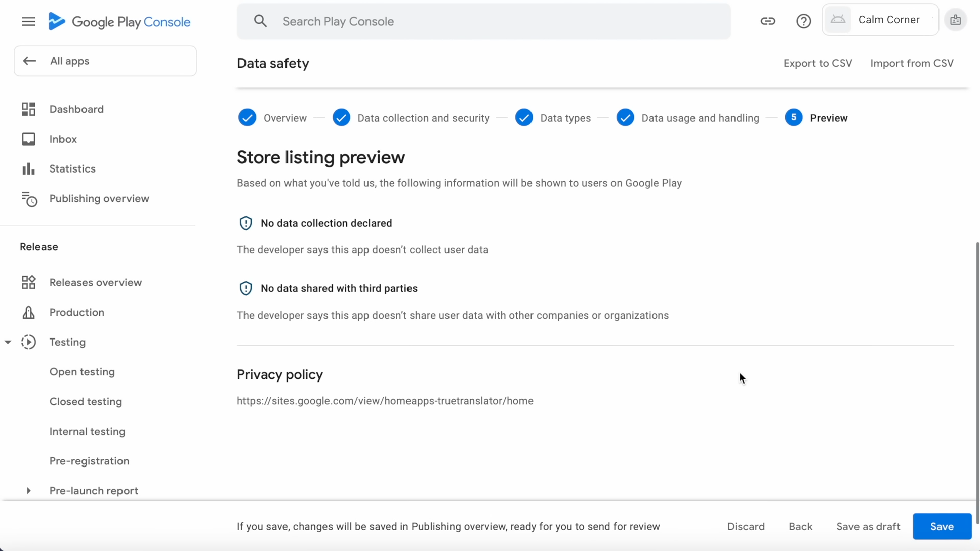Click the Google Play Console logo
Screen dimensions: 980x551
click(x=119, y=21)
